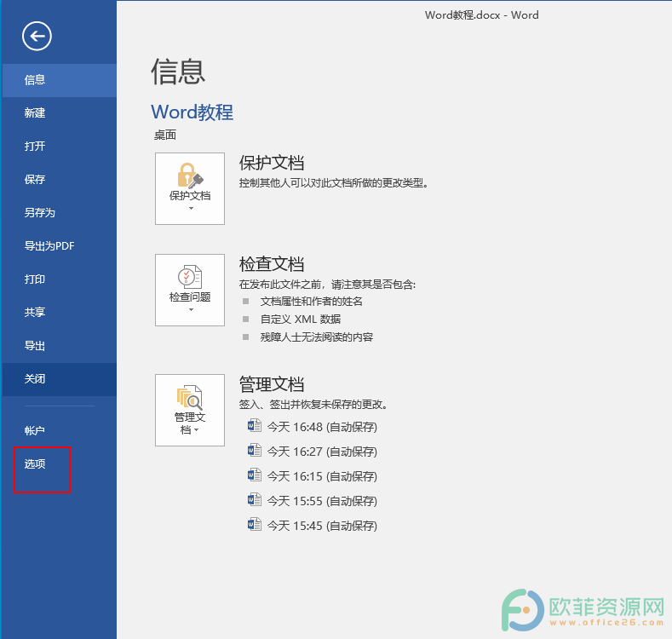Expand the 保护文档 button dropdown arrow
Screen dimensions: 672x639
point(191,209)
